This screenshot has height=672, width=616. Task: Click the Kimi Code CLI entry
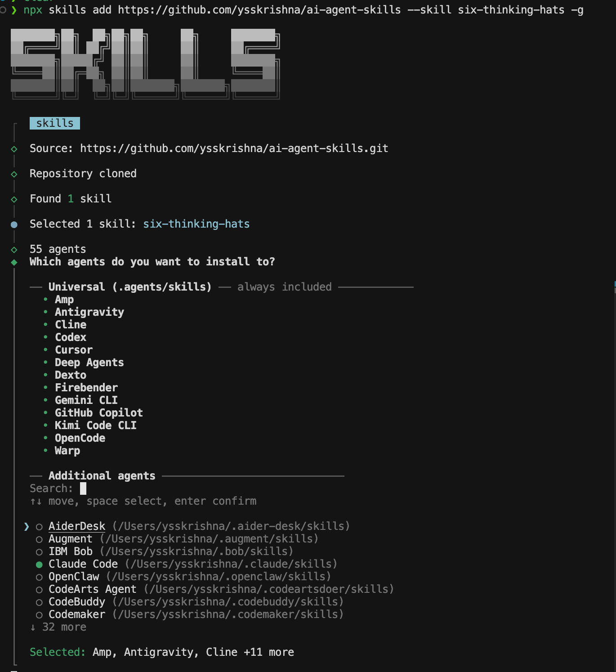point(96,426)
